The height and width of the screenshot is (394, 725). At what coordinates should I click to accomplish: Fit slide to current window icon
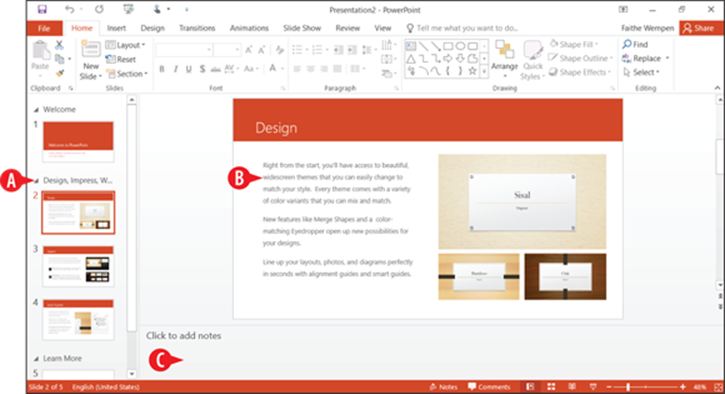click(x=718, y=387)
